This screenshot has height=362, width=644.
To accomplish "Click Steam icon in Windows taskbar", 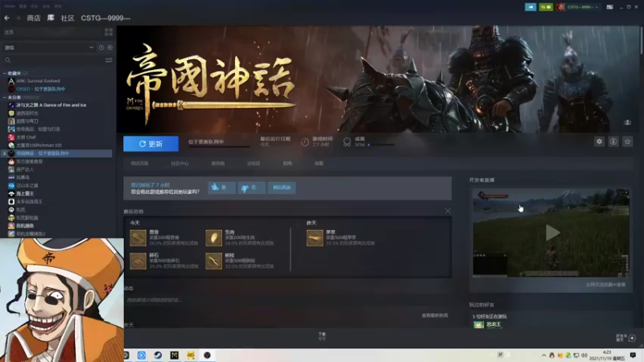I will click(x=158, y=355).
